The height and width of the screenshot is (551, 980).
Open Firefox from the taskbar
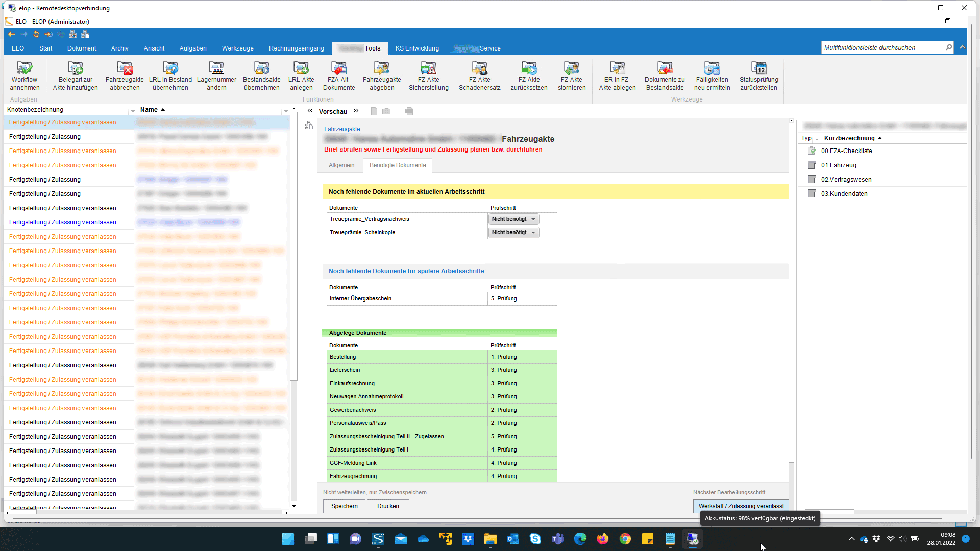point(603,539)
